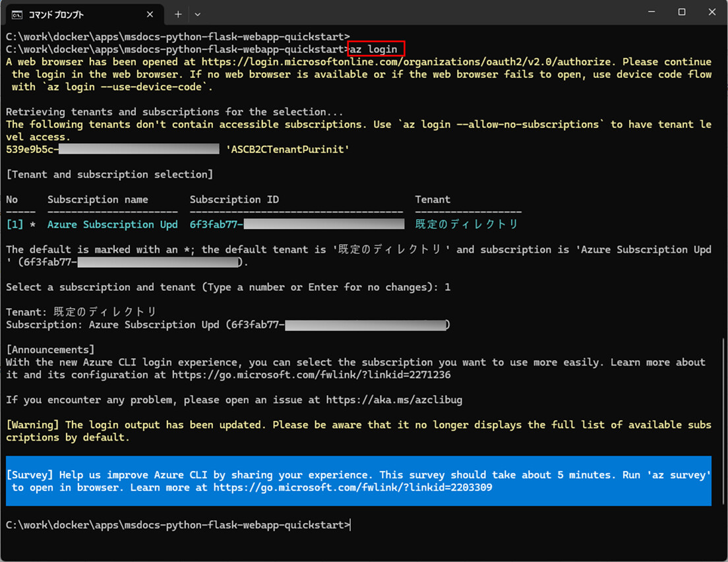728x562 pixels.
Task: Click the ASCB2CTenantPurinit tenant entry
Action: tap(288, 149)
